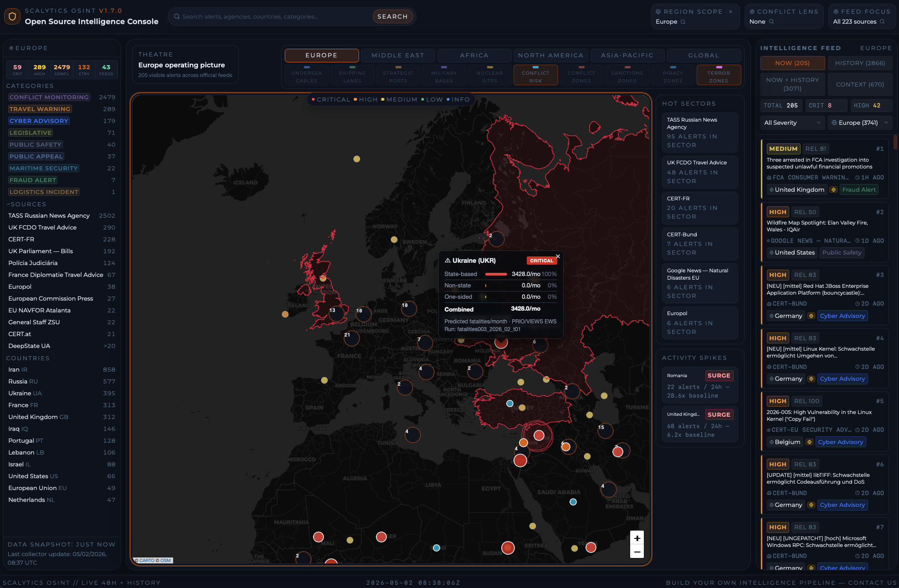Click the search magnifier icon in the search bar

point(177,16)
